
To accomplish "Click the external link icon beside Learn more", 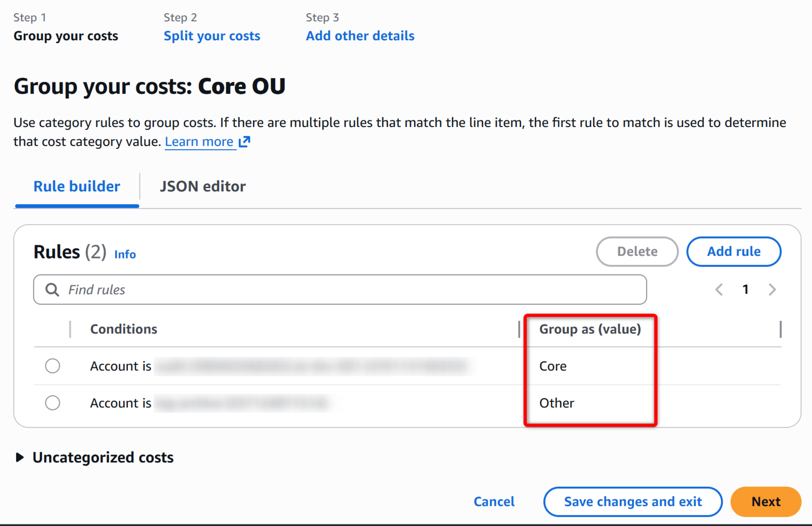I will (x=245, y=142).
